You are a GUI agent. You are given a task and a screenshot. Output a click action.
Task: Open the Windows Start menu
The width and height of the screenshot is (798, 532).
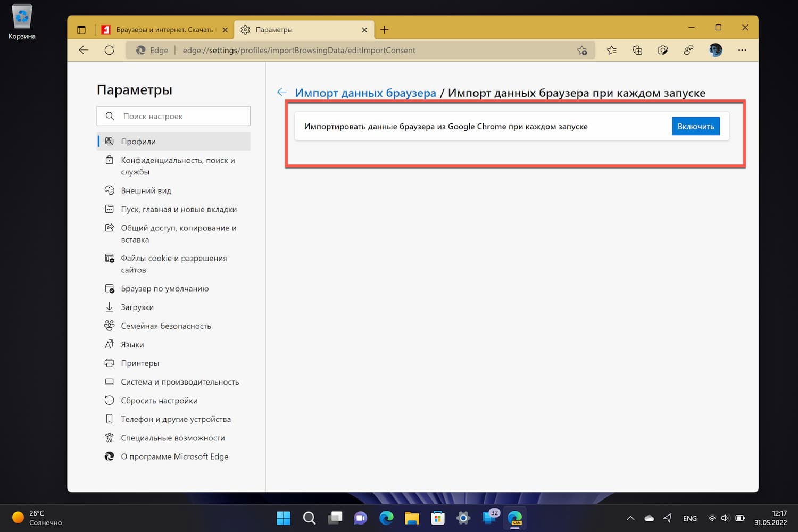click(284, 518)
